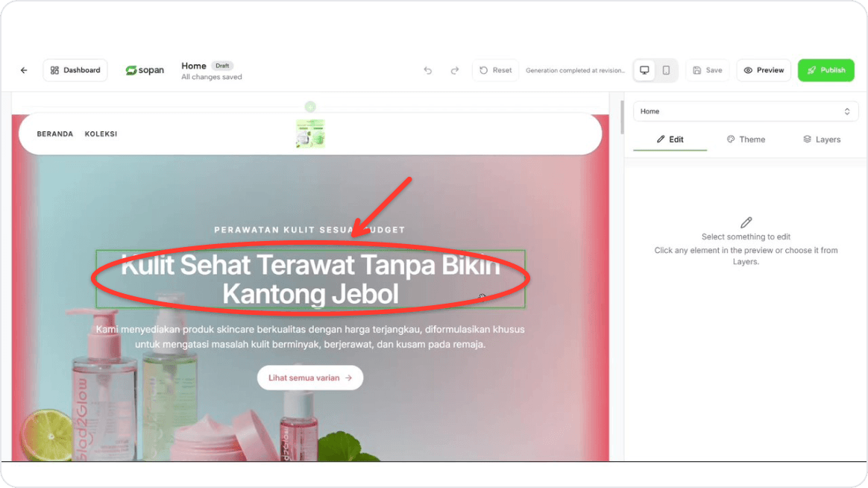Click the canvas vertical scrollbar
This screenshot has width=868, height=488.
click(x=622, y=117)
